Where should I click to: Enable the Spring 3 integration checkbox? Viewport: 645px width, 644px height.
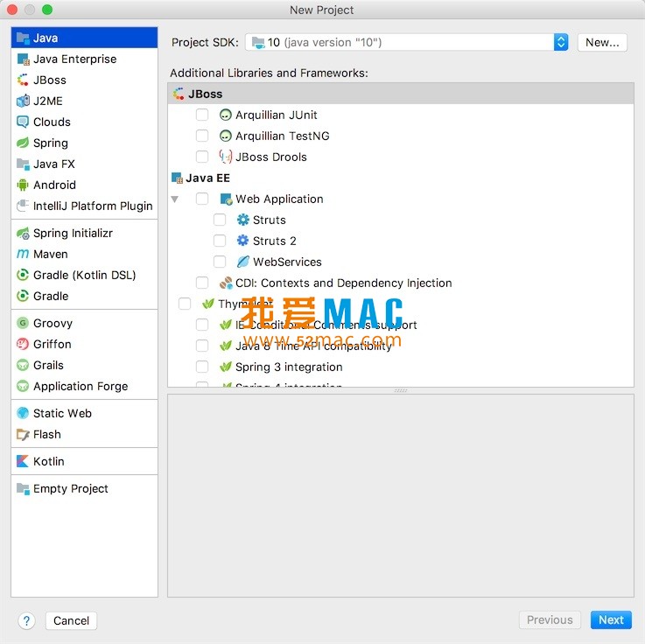[x=202, y=367]
